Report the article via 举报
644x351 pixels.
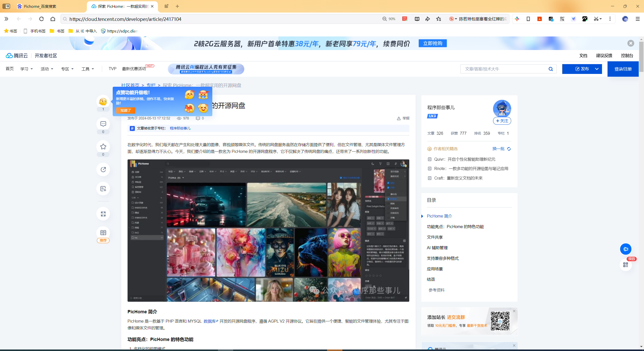(403, 118)
